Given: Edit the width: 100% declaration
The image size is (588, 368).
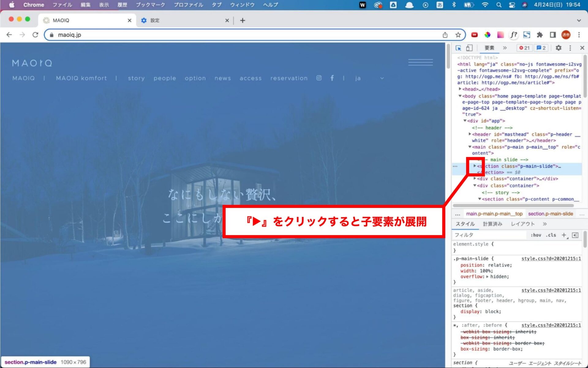Looking at the screenshot, I should [477, 271].
